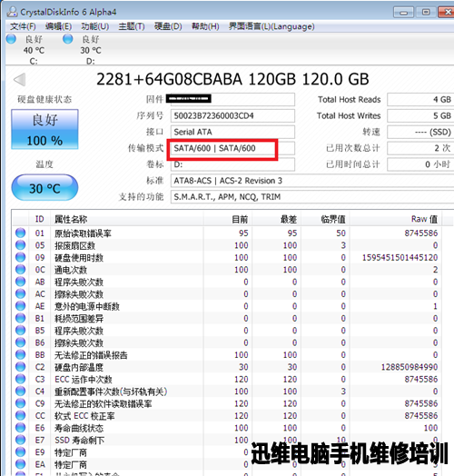Select the D: drive 30 °C status
This screenshot has height=476, width=454.
click(x=91, y=50)
